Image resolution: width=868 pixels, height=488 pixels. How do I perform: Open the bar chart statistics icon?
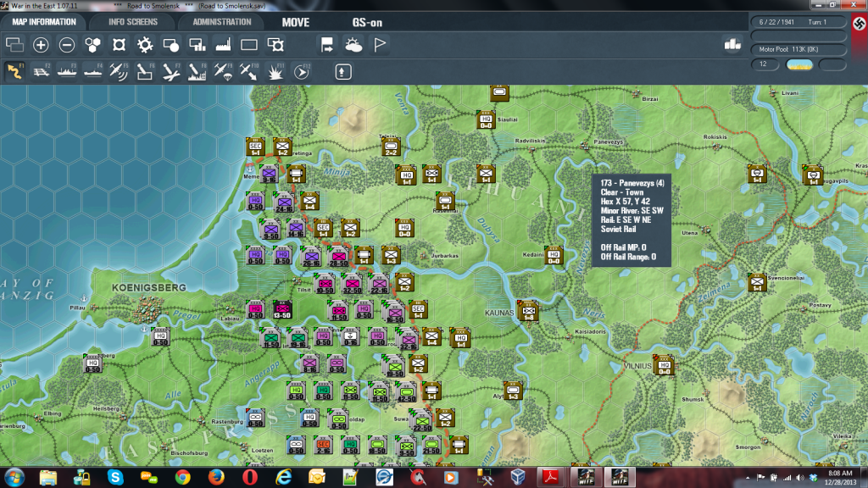(732, 45)
